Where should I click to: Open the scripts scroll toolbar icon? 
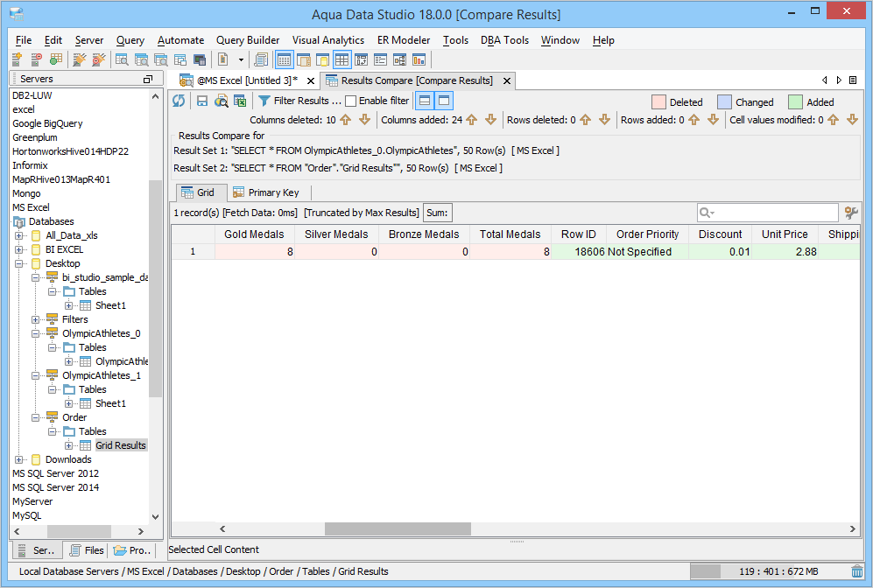(261, 59)
